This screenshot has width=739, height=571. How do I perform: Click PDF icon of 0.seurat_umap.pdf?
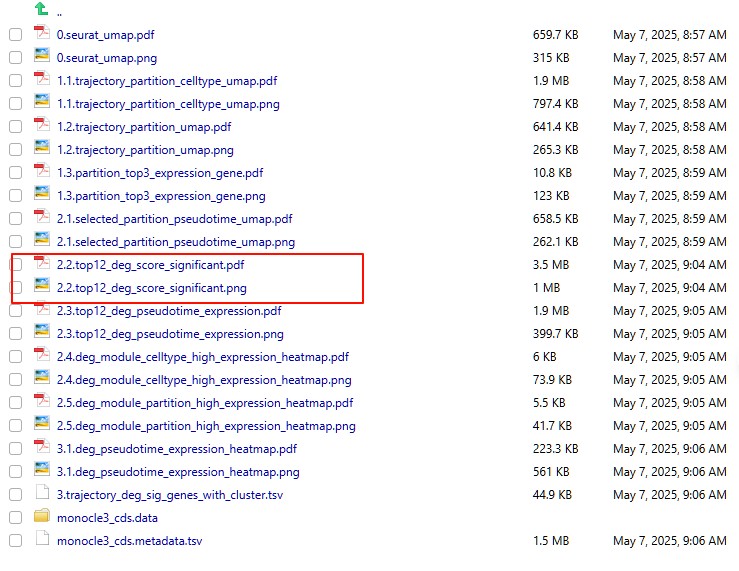coord(42,33)
